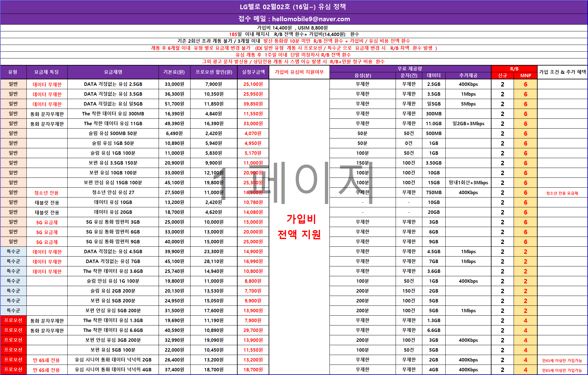Click voice cell '150분' in 보편 3.5GB row
This screenshot has width=588, height=375.
(362, 163)
